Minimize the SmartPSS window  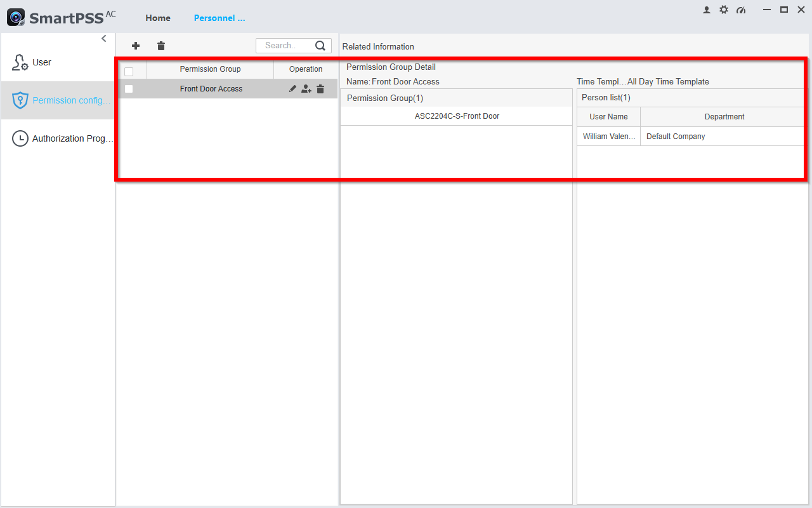click(x=767, y=10)
